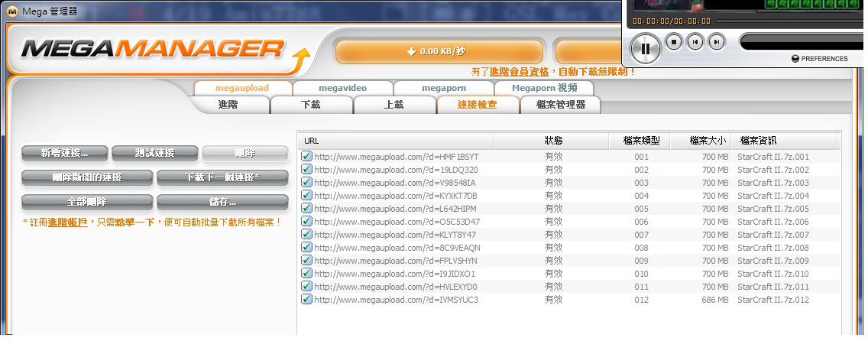Sort list by URL column header

pos(397,141)
